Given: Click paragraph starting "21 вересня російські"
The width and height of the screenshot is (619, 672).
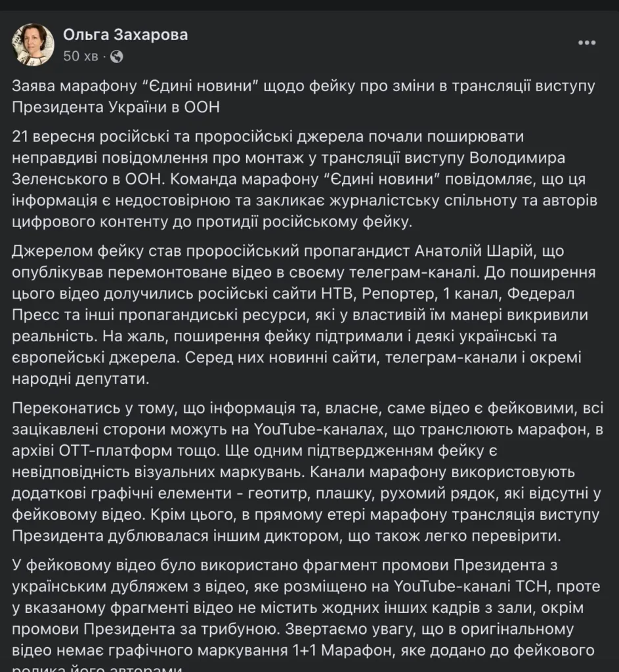Looking at the screenshot, I should click(305, 179).
